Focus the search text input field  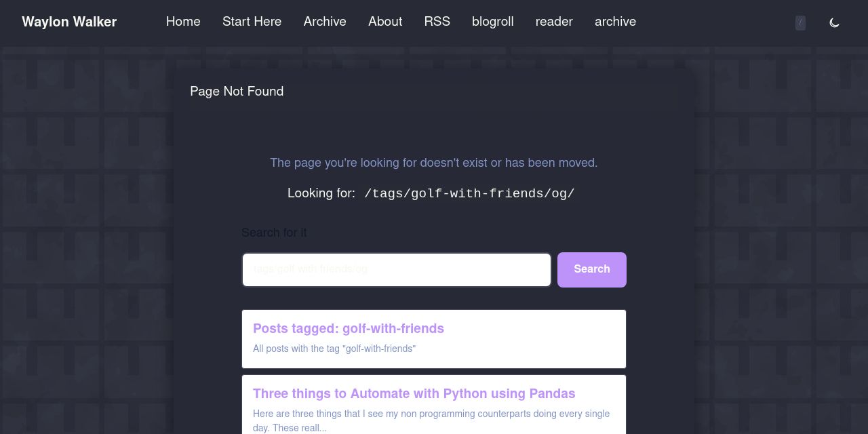[397, 270]
